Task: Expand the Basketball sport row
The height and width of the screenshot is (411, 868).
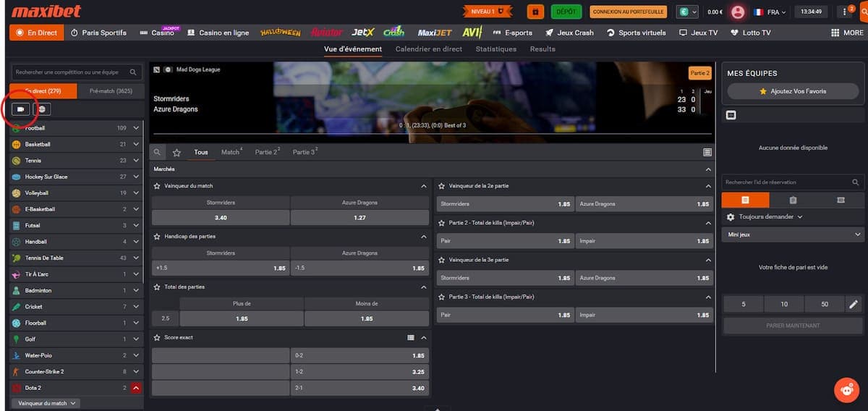Action: (x=77, y=144)
